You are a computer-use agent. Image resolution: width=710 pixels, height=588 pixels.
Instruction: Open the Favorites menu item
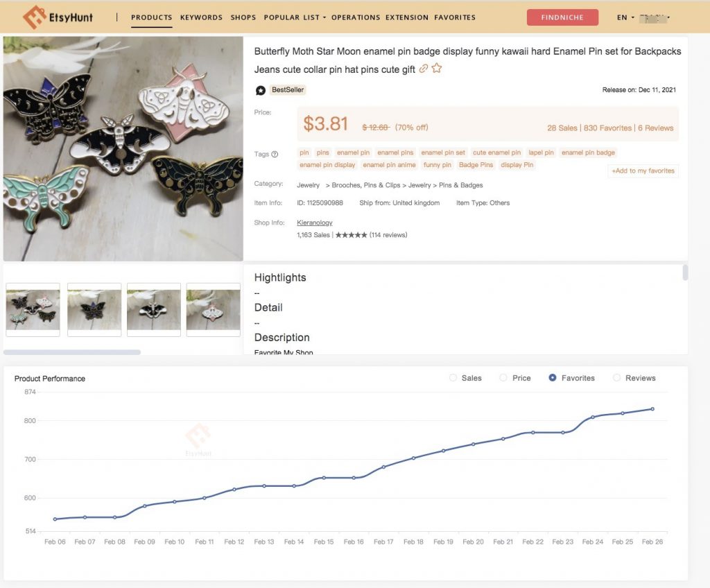point(455,17)
